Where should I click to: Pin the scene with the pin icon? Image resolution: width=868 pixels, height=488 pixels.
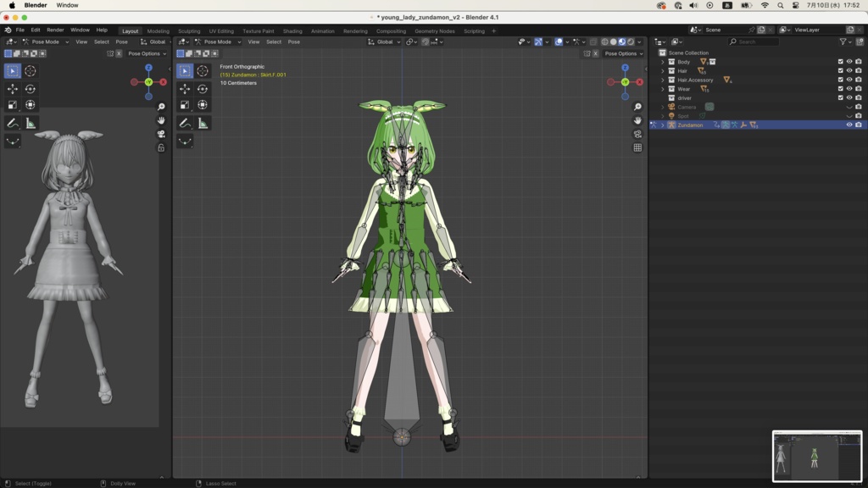751,30
